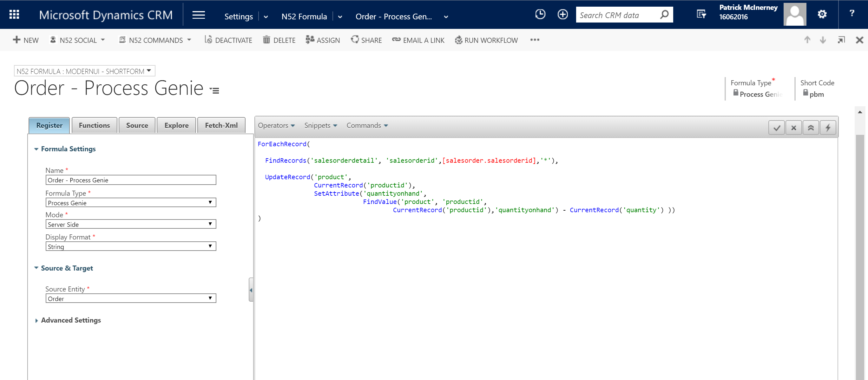This screenshot has width=868, height=380.
Task: Open the Snippets dropdown in editor
Action: [320, 126]
